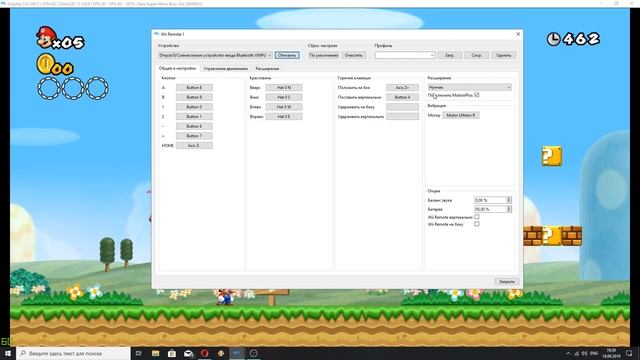Remap the D-pad Вниз (down) binding
This screenshot has height=360, width=640.
click(284, 97)
